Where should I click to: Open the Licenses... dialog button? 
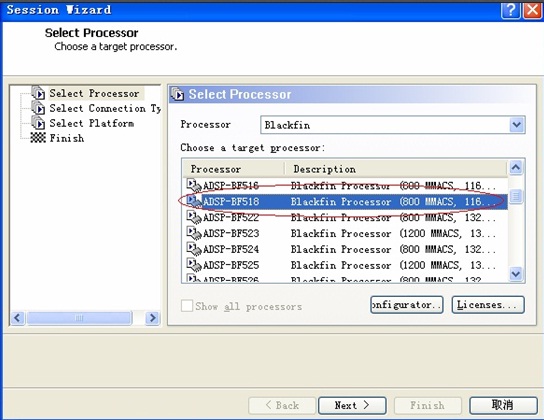click(488, 305)
